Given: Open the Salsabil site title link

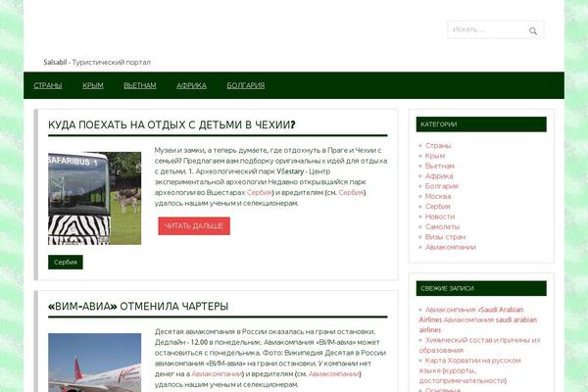Looking at the screenshot, I should (x=55, y=63).
